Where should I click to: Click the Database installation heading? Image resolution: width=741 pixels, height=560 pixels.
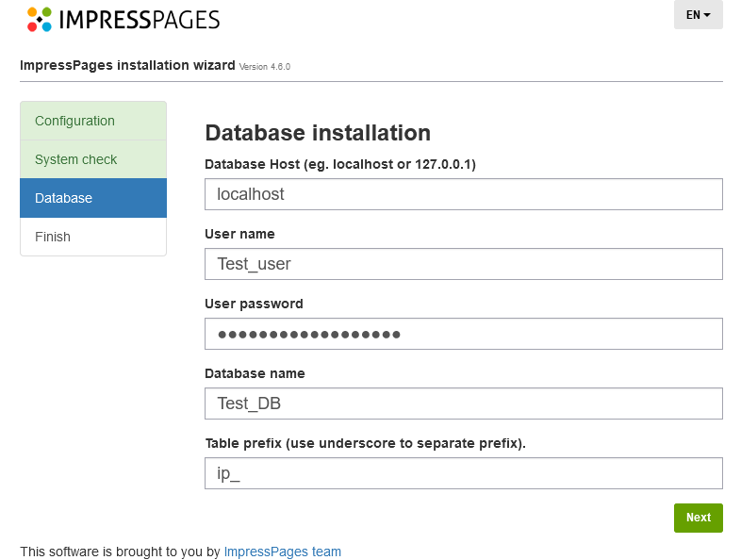point(318,133)
